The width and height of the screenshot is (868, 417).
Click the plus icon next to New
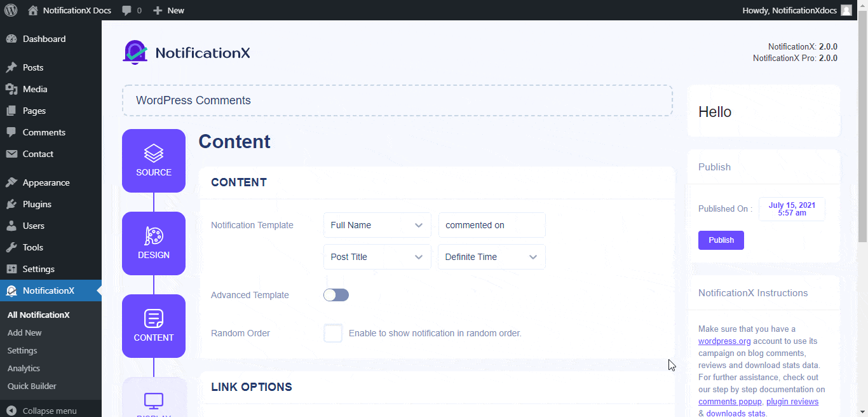158,11
